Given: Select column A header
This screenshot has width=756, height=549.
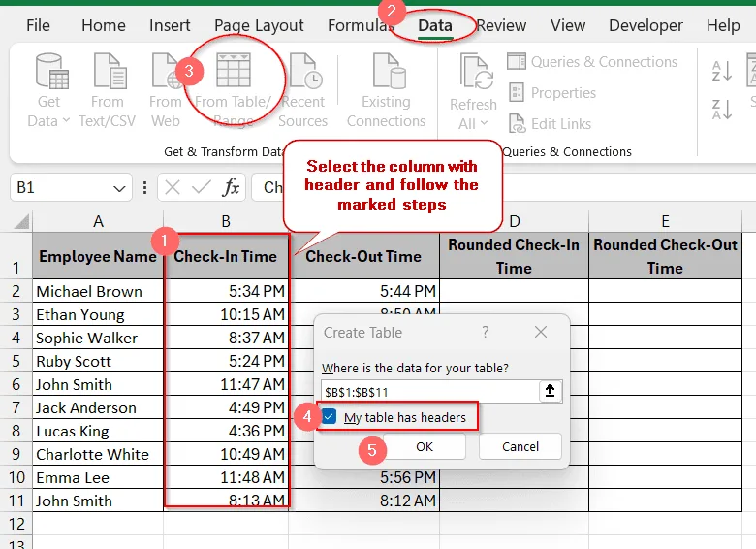Looking at the screenshot, I should (98, 221).
